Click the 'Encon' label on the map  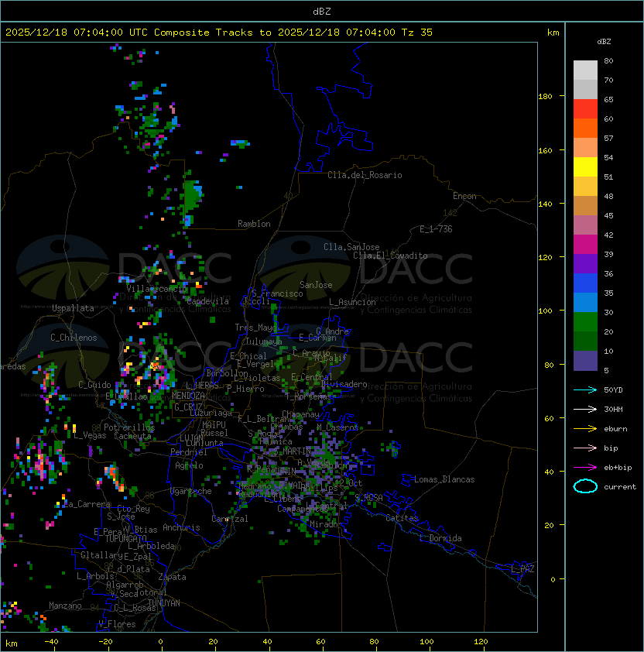[x=464, y=196]
